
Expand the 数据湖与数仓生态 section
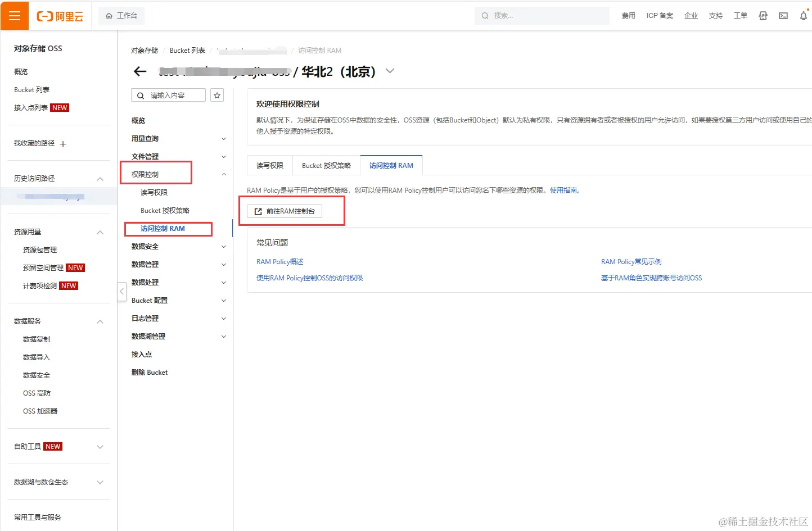pyautogui.click(x=100, y=482)
